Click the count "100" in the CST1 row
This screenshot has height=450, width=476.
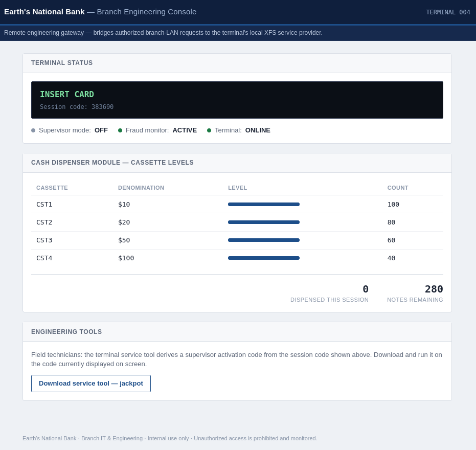point(393,205)
